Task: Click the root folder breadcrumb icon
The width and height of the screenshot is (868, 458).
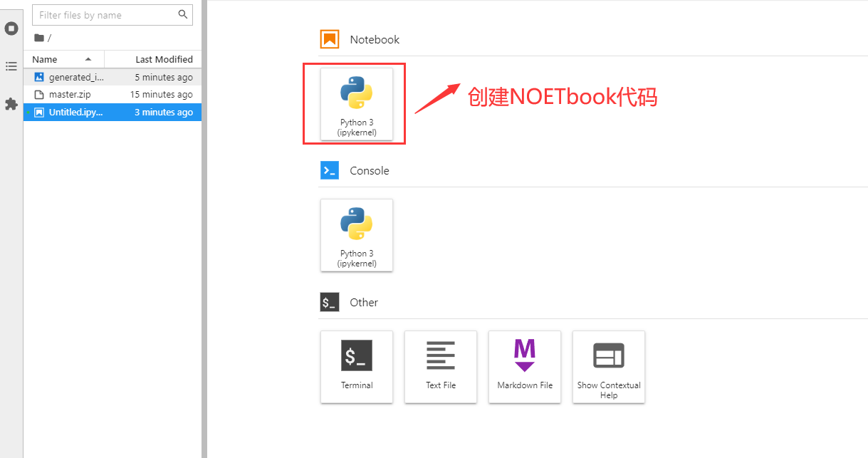Action: 39,38
